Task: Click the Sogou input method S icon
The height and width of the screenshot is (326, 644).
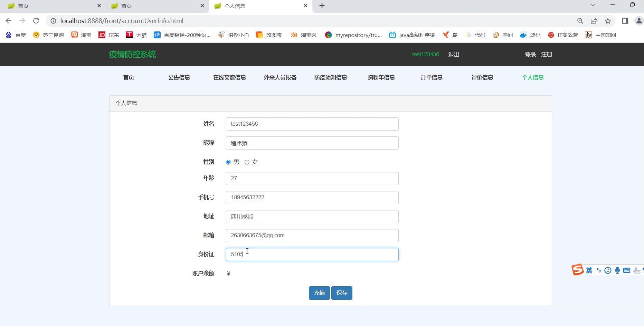Action: coord(577,270)
